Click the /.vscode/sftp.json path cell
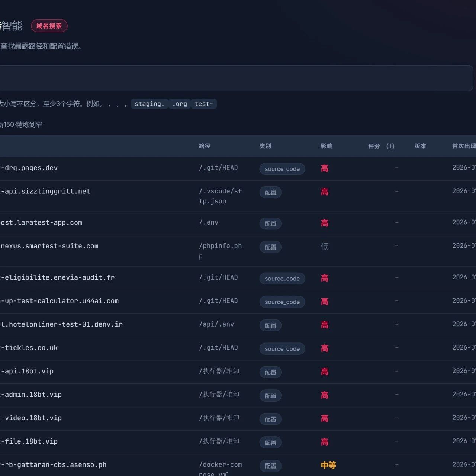Viewport: 476px width, 476px height. 221,196
